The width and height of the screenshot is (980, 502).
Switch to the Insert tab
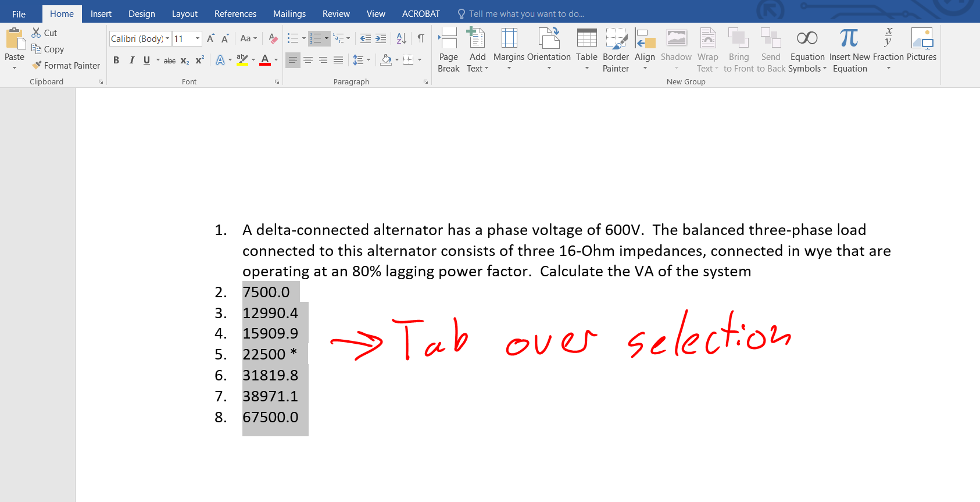101,14
